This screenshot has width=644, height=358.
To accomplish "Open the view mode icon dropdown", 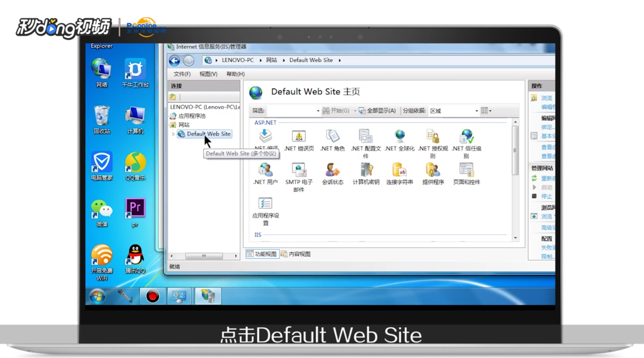I will click(x=487, y=111).
